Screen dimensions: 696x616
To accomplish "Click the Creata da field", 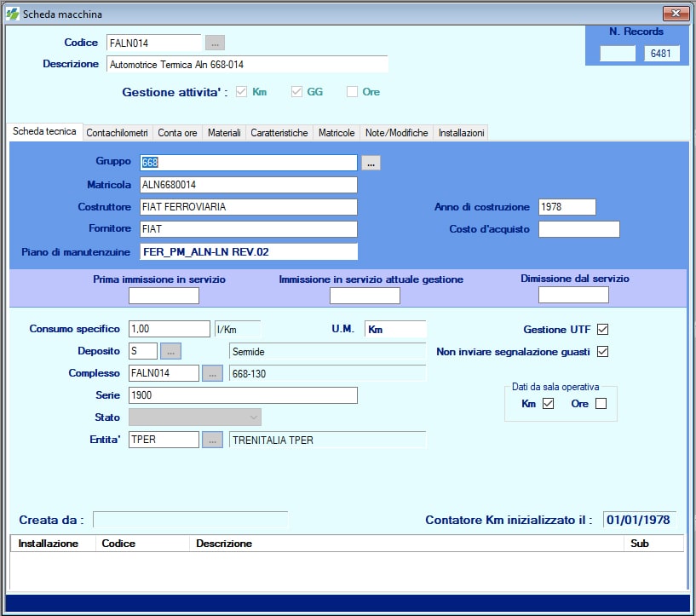I will (x=190, y=520).
